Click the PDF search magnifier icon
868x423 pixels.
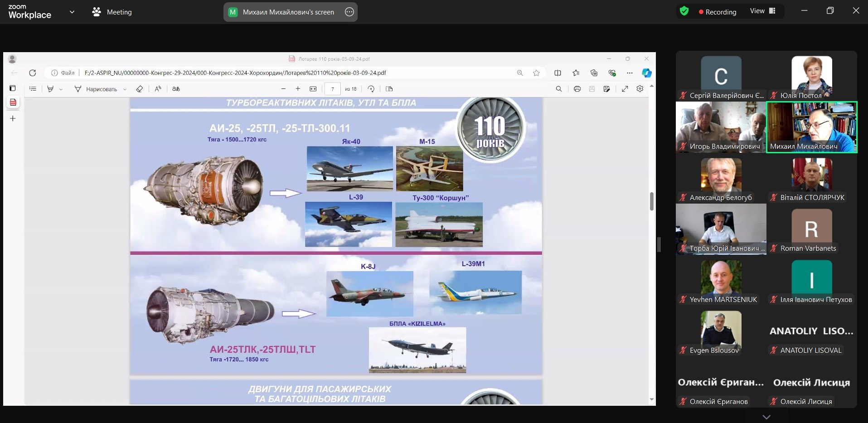point(559,89)
